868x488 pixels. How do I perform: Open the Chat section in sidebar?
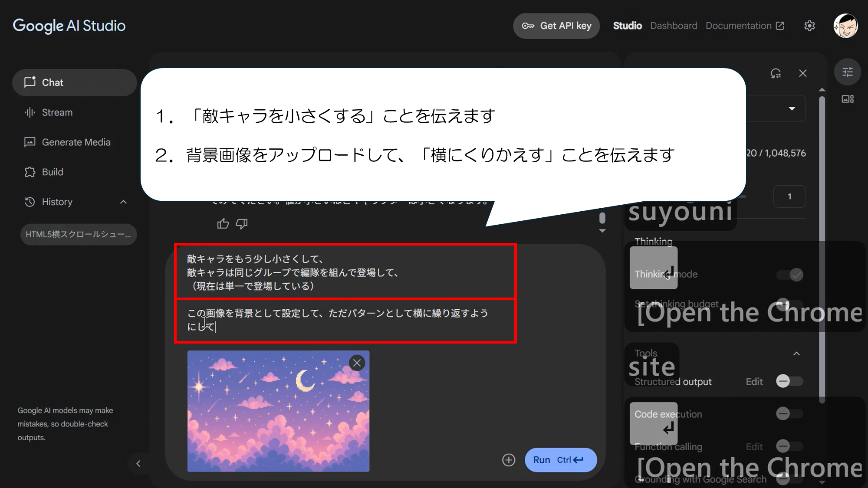[x=74, y=82]
